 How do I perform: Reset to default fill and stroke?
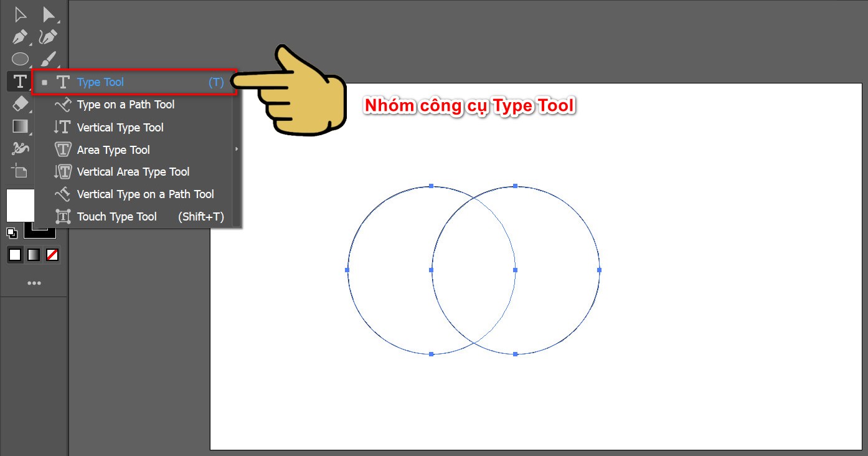(x=11, y=232)
